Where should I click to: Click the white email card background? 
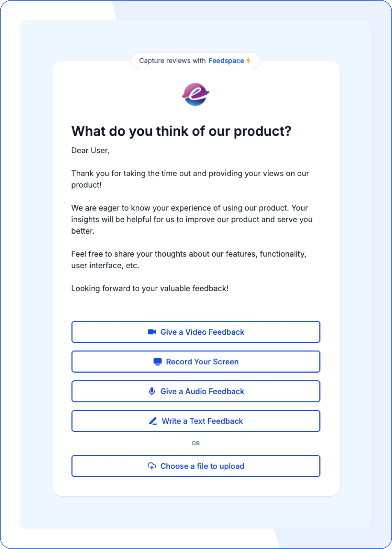tap(196, 307)
